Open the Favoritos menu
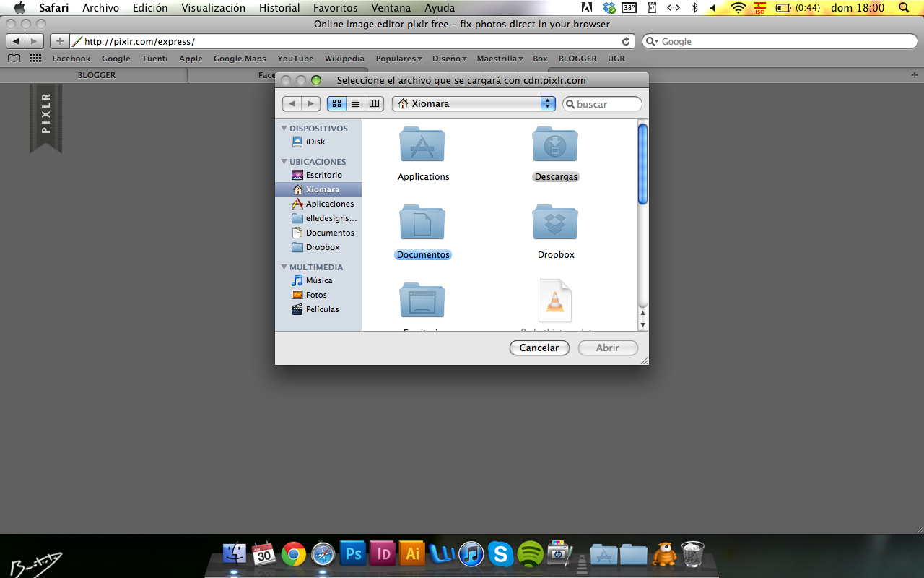Screen dimensions: 924x578 335,8
